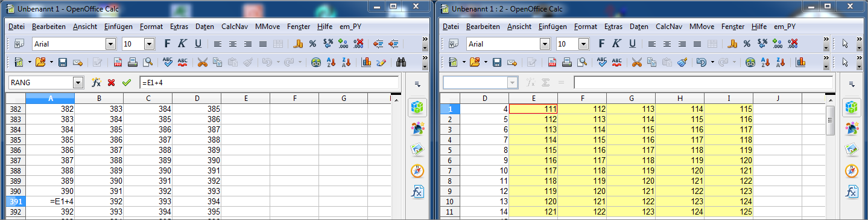This screenshot has width=868, height=220.
Task: Open the MMove menu in Unbenannt 1 : 2 window
Action: click(702, 27)
